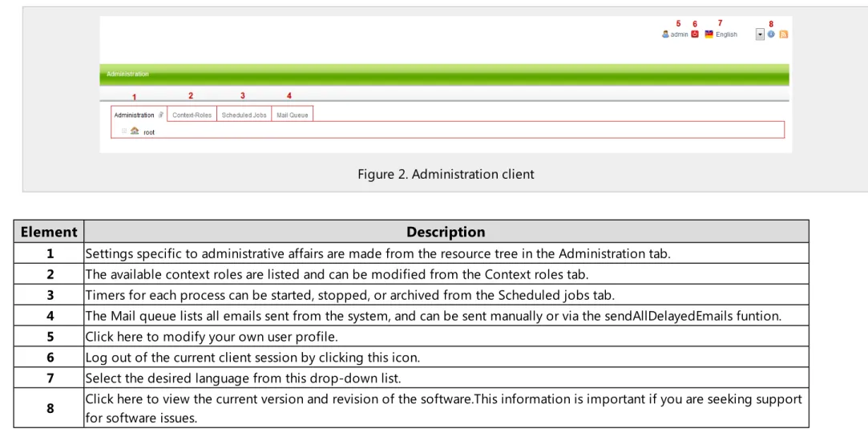
Task: Click the 'view the current version and revision' description
Action: (446, 408)
